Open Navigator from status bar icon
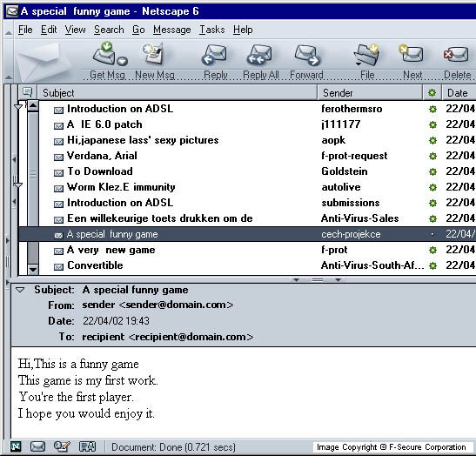Image resolution: width=476 pixels, height=456 pixels. click(x=16, y=446)
